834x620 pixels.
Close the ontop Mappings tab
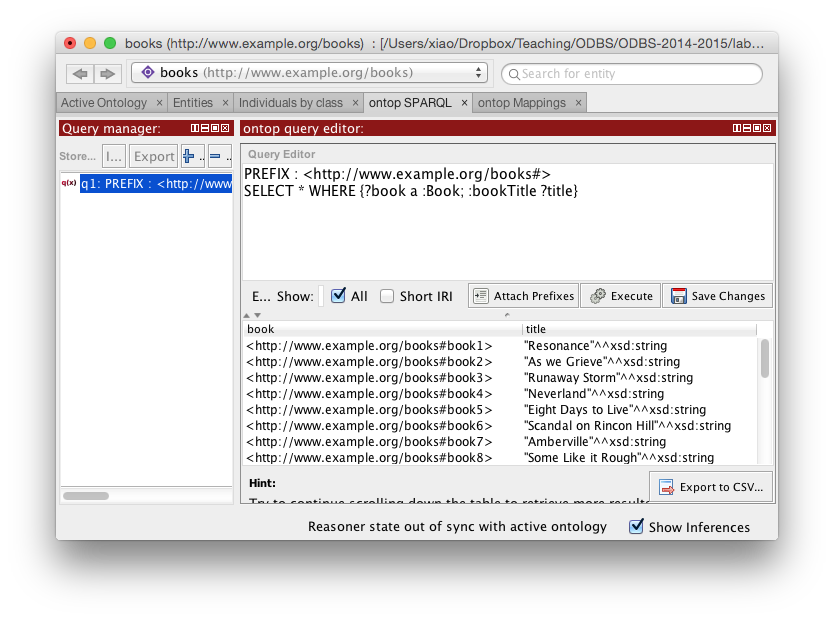coord(579,103)
